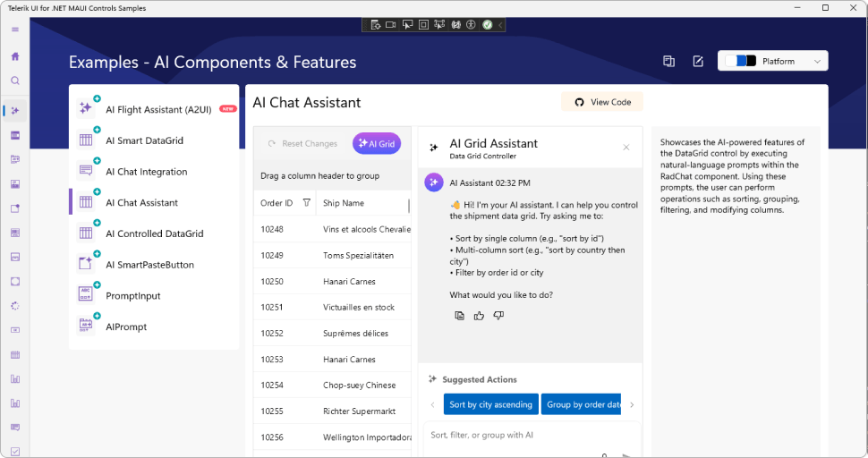Click the video camera debug toolbar icon
The height and width of the screenshot is (458, 868).
tap(391, 25)
